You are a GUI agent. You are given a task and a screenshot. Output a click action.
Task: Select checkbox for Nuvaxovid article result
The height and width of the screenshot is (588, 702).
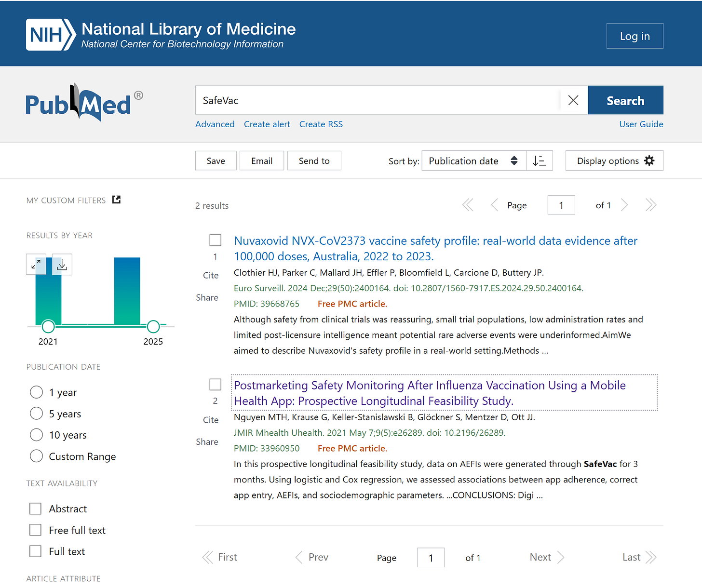(216, 240)
